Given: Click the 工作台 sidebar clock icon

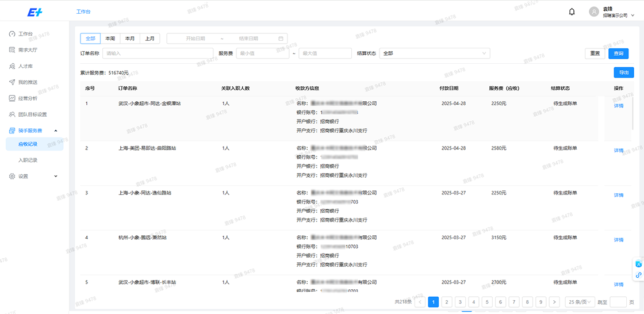Looking at the screenshot, I should 12,34.
